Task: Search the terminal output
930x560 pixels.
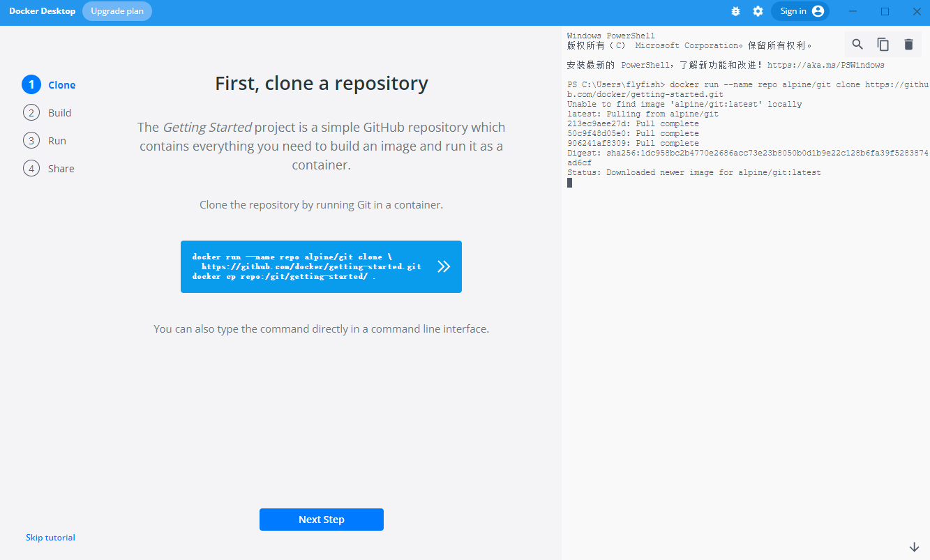Action: click(x=857, y=45)
